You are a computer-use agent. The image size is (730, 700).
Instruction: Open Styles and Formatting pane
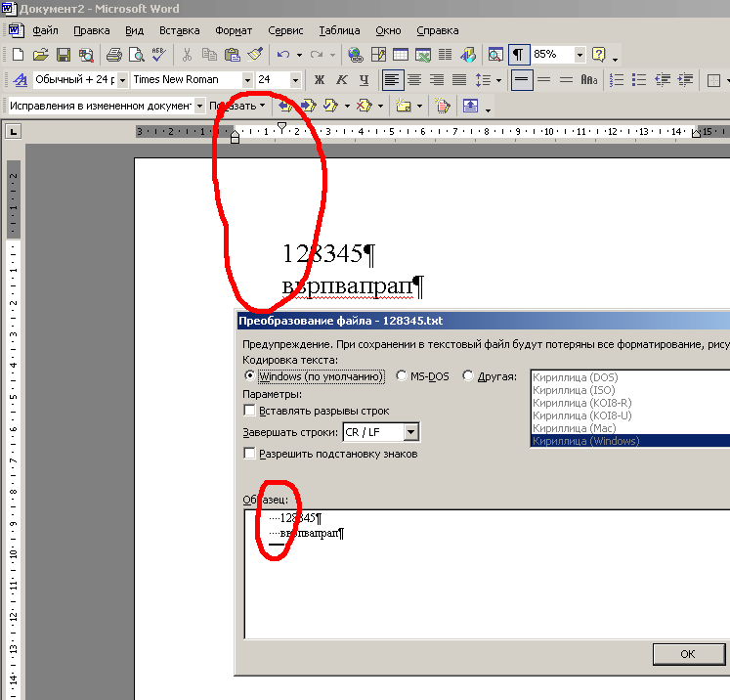point(20,79)
